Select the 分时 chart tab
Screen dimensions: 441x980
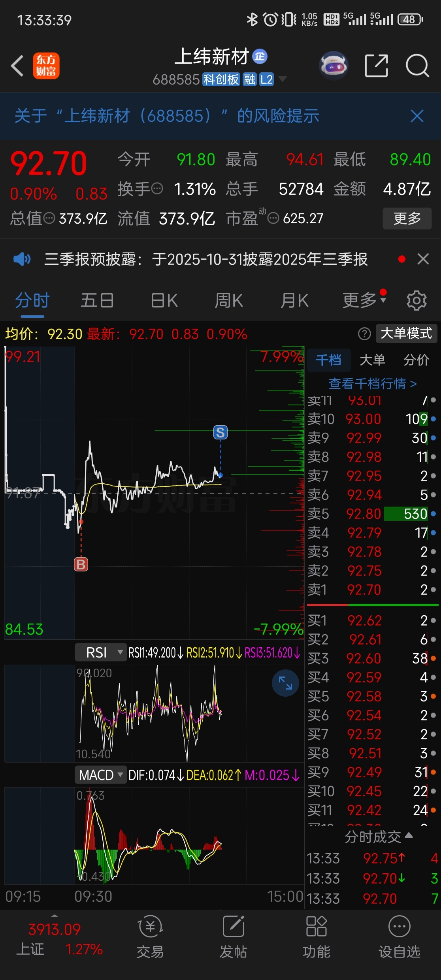(32, 300)
